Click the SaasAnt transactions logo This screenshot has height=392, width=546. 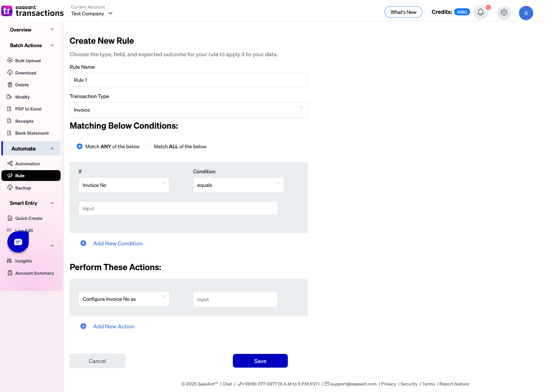click(32, 11)
